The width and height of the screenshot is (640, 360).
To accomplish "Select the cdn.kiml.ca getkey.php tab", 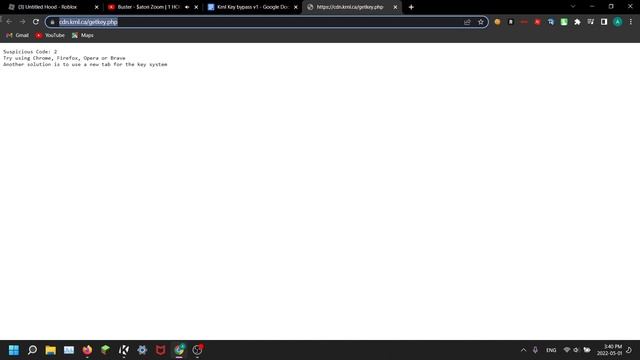I will [x=352, y=7].
